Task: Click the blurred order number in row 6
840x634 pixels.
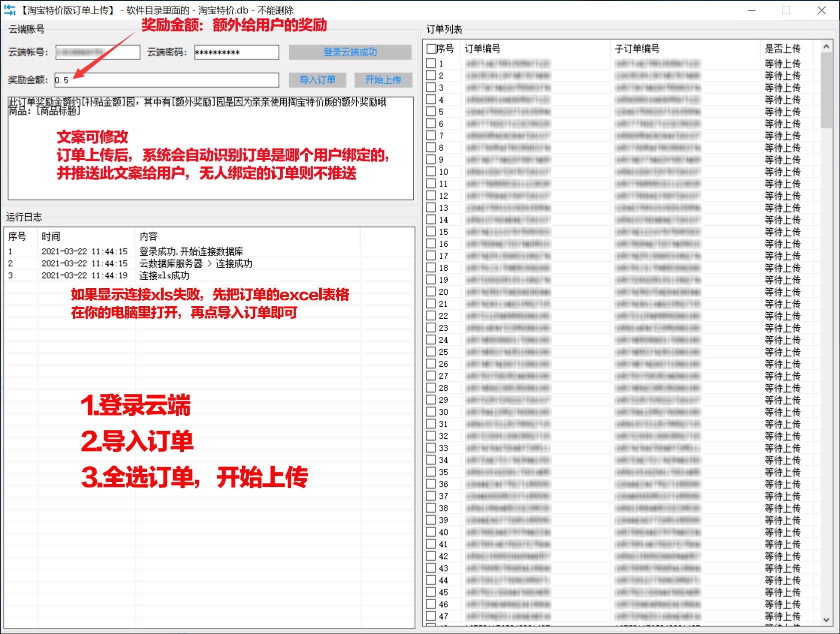Action: coord(508,124)
